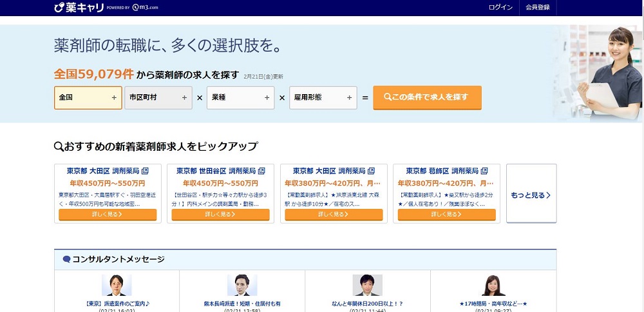Open message ★17時閉局・高年収など…★

click(493, 304)
